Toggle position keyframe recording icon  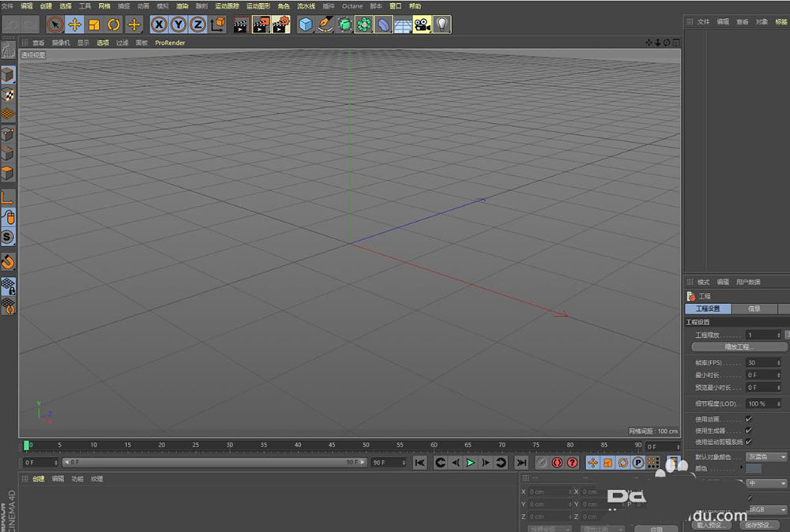pyautogui.click(x=592, y=463)
